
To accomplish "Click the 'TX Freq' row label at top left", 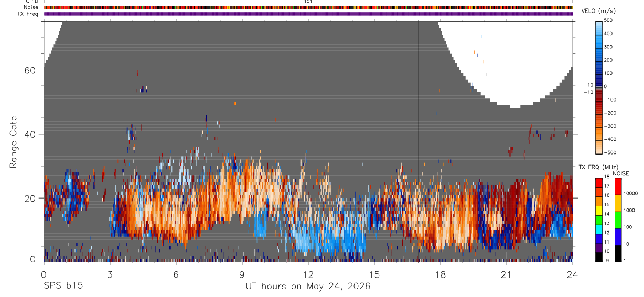I will click(x=28, y=14).
